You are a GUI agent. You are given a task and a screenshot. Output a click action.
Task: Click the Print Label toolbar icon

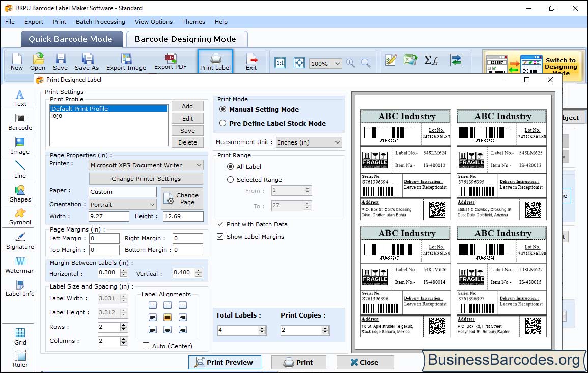(x=215, y=62)
